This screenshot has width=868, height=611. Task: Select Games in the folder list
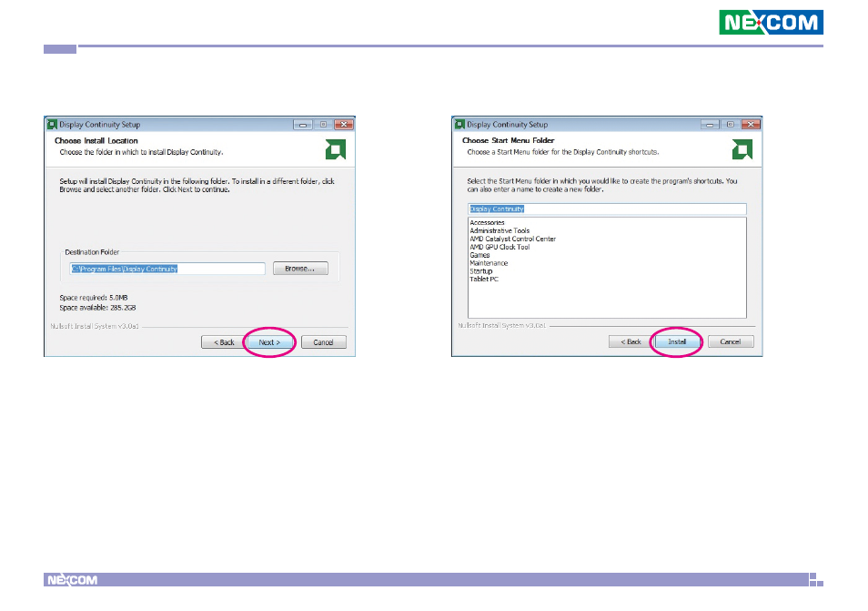[479, 255]
